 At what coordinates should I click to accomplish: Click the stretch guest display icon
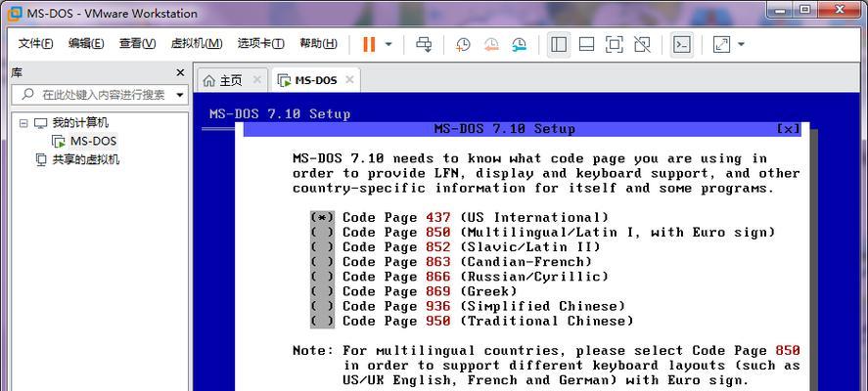click(x=722, y=44)
